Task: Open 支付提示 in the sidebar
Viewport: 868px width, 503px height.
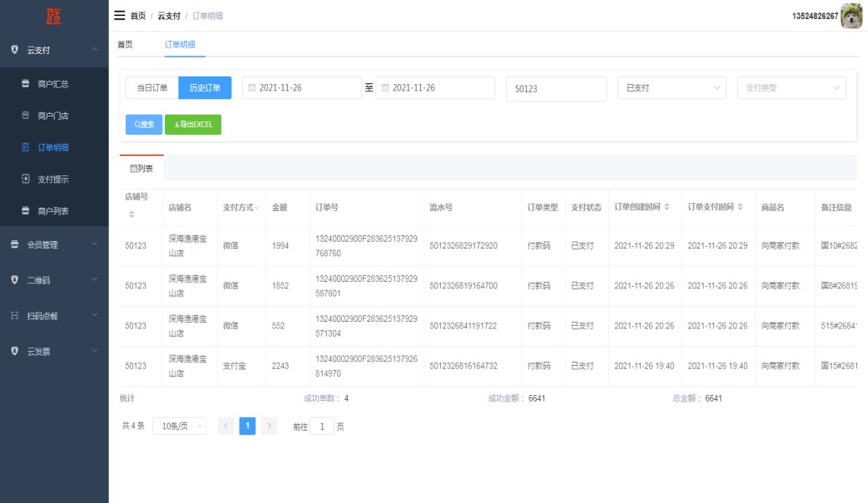Action: [53, 180]
